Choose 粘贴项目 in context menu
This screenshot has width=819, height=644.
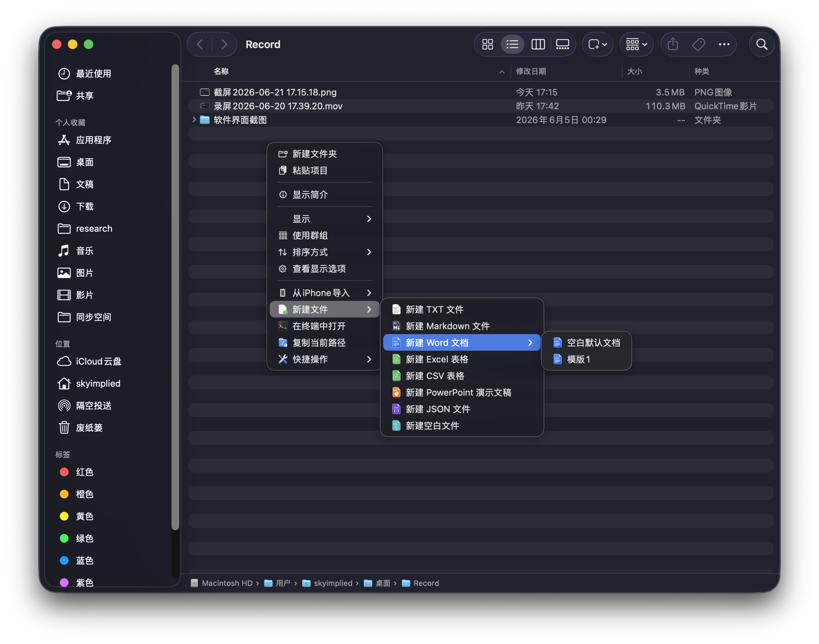[x=325, y=171]
